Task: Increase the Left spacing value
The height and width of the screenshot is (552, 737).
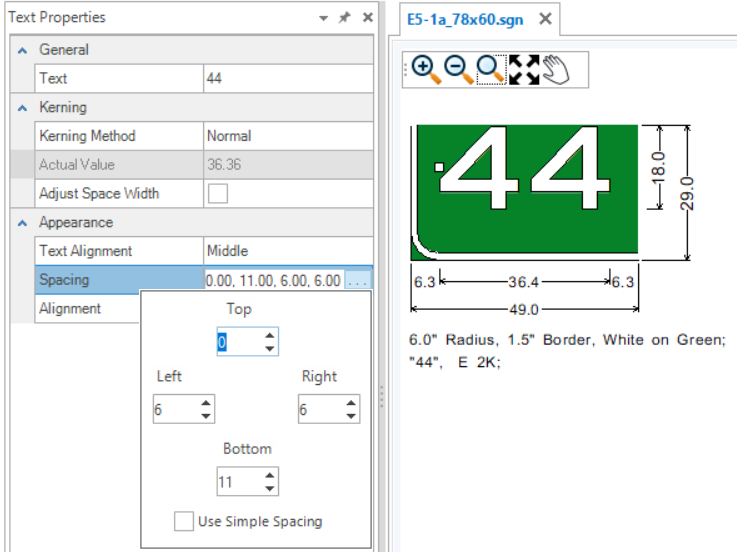Action: pyautogui.click(x=205, y=403)
